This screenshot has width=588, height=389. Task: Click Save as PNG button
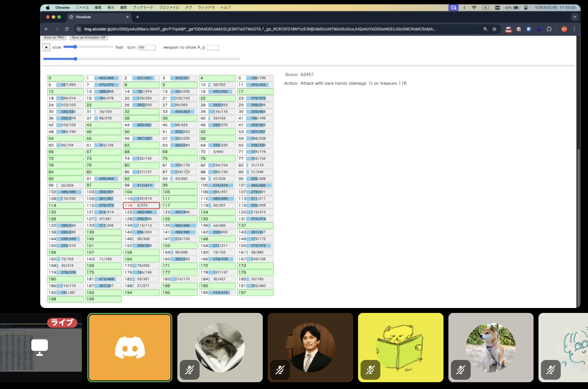pyautogui.click(x=54, y=37)
